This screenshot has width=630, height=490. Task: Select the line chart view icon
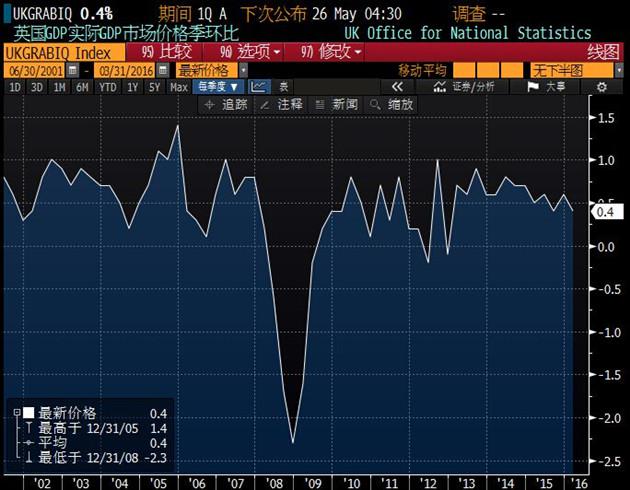[258, 87]
